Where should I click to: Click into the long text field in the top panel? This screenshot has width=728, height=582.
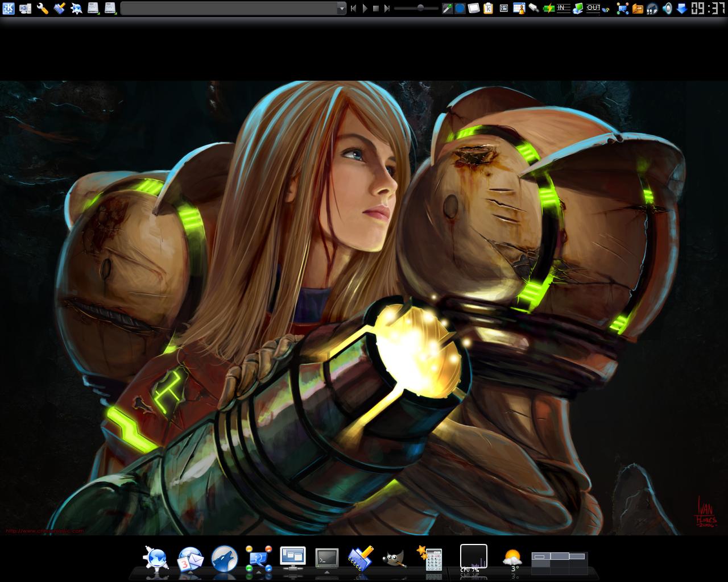(x=229, y=8)
